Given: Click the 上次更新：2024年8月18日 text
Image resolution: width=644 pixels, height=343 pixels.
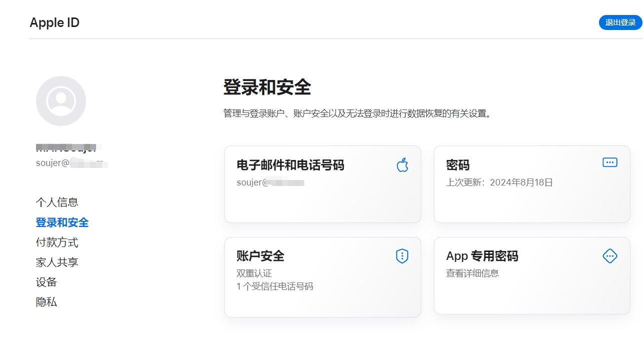Looking at the screenshot, I should pos(499,182).
